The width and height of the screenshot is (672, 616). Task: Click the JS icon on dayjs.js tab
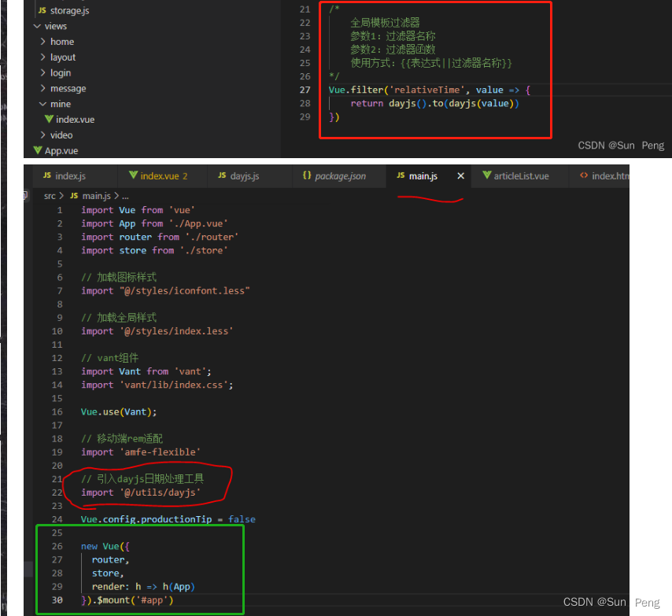click(x=222, y=175)
